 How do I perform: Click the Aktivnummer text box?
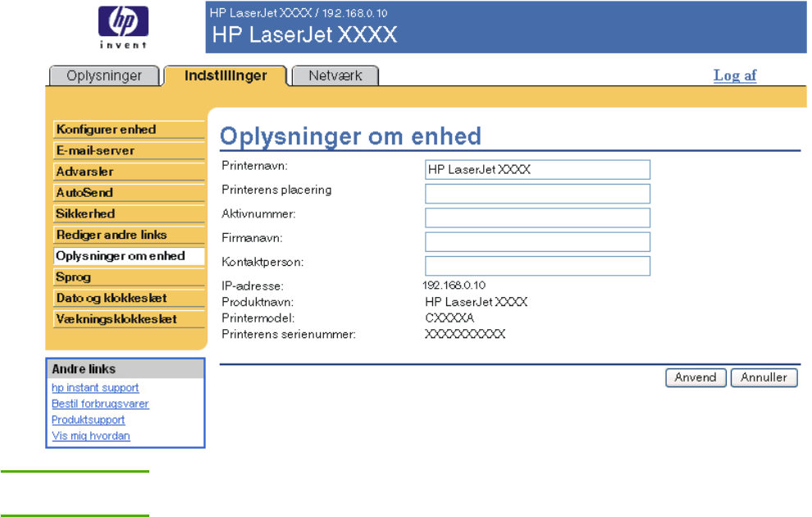pyautogui.click(x=537, y=217)
